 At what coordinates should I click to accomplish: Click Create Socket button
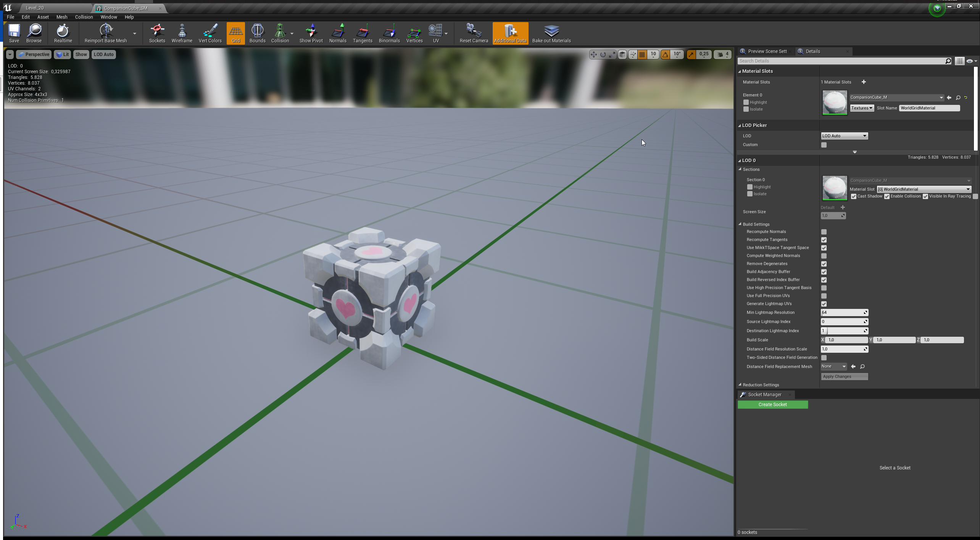click(x=772, y=405)
